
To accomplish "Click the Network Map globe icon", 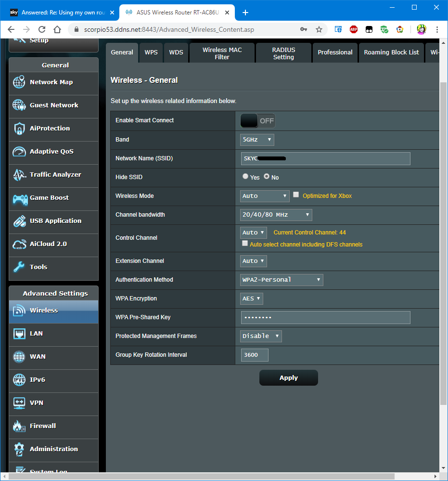I will [x=19, y=82].
